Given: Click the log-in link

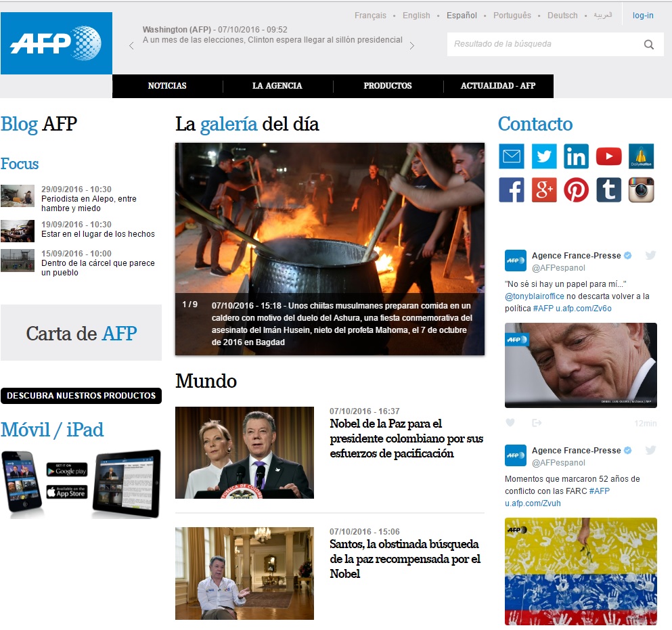Looking at the screenshot, I should point(643,16).
